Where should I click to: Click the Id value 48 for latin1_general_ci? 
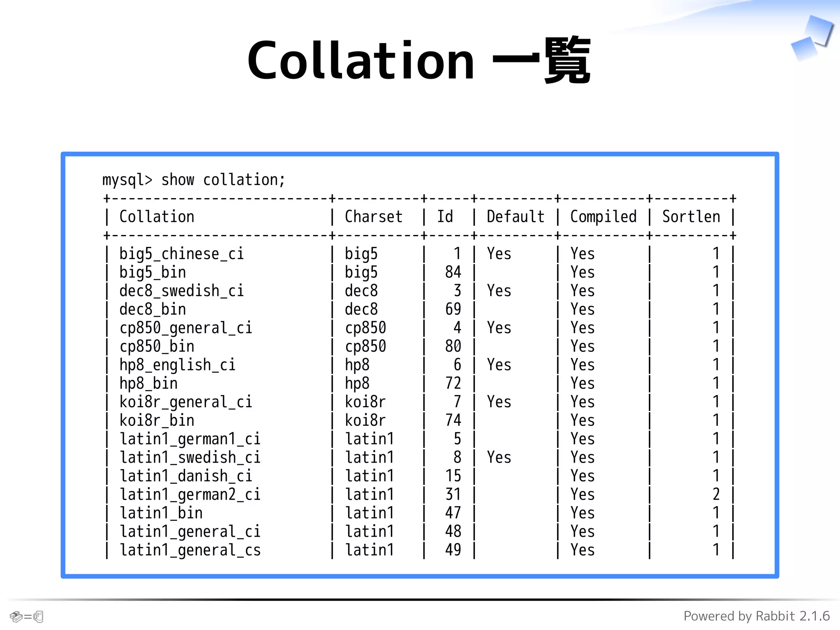[453, 532]
